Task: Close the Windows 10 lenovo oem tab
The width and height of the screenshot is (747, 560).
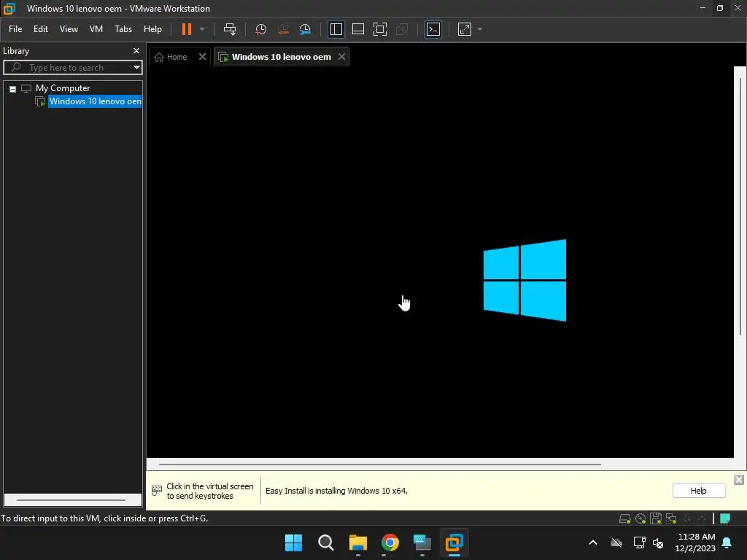Action: point(341,57)
